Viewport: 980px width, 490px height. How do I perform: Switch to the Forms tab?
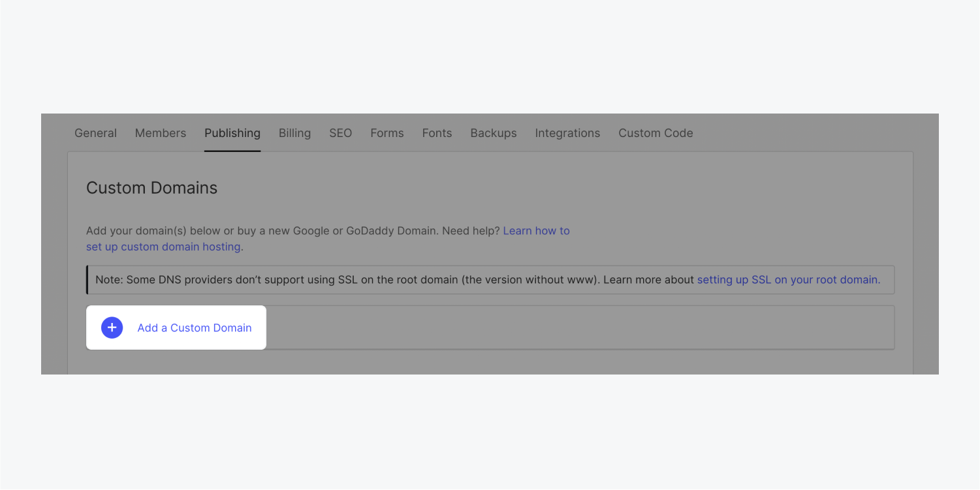[387, 133]
